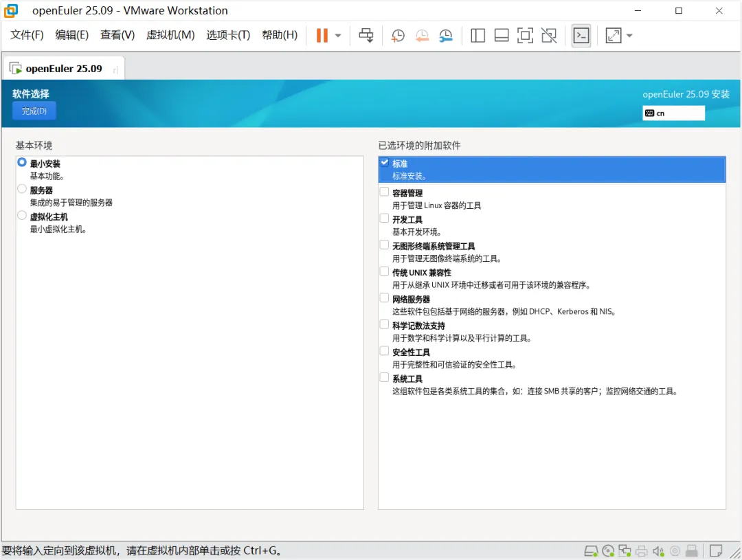Open the 虚拟机(M) menu
This screenshot has height=560, width=742.
(x=170, y=35)
